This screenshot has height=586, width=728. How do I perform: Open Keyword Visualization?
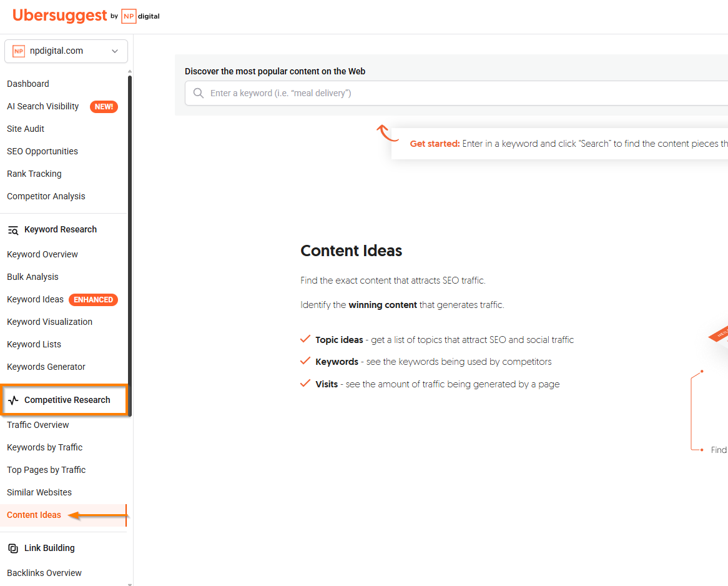[x=50, y=322]
